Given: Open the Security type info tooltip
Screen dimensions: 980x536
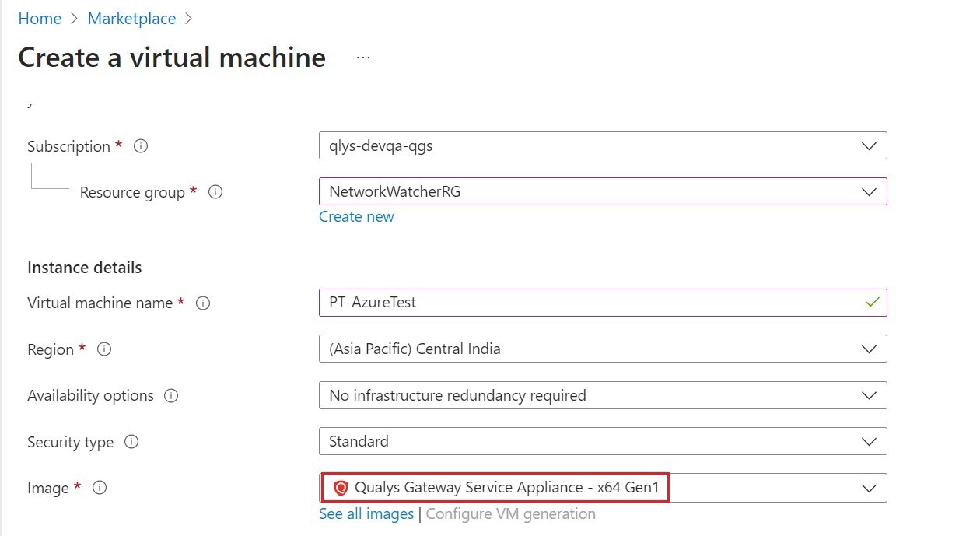Looking at the screenshot, I should click(x=132, y=442).
